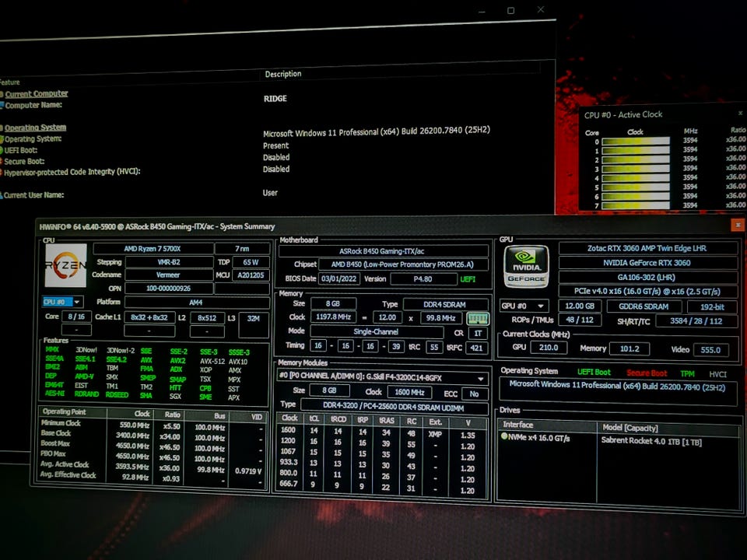Click the Core 4 clock bar
The width and height of the screenshot is (747, 560).
pyautogui.click(x=636, y=178)
